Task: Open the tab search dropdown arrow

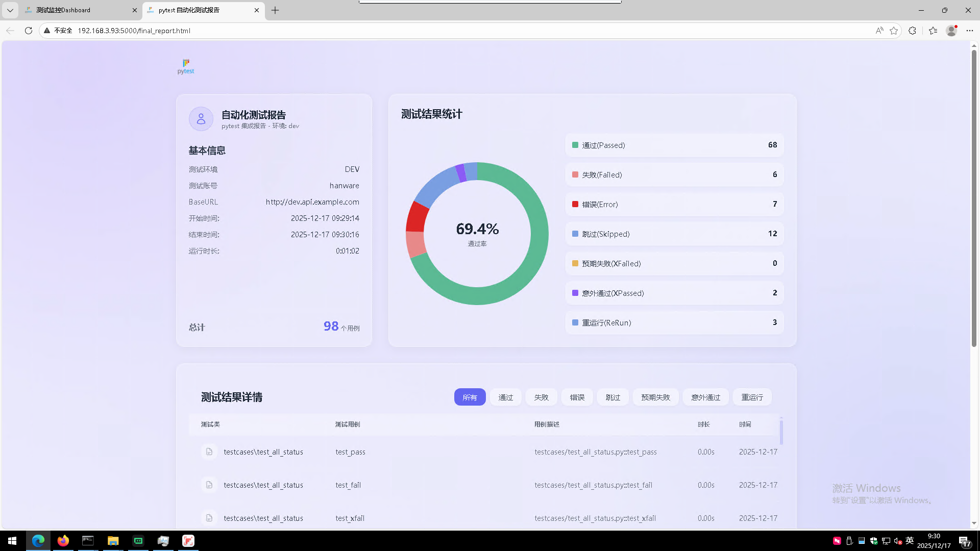Action: pyautogui.click(x=10, y=10)
